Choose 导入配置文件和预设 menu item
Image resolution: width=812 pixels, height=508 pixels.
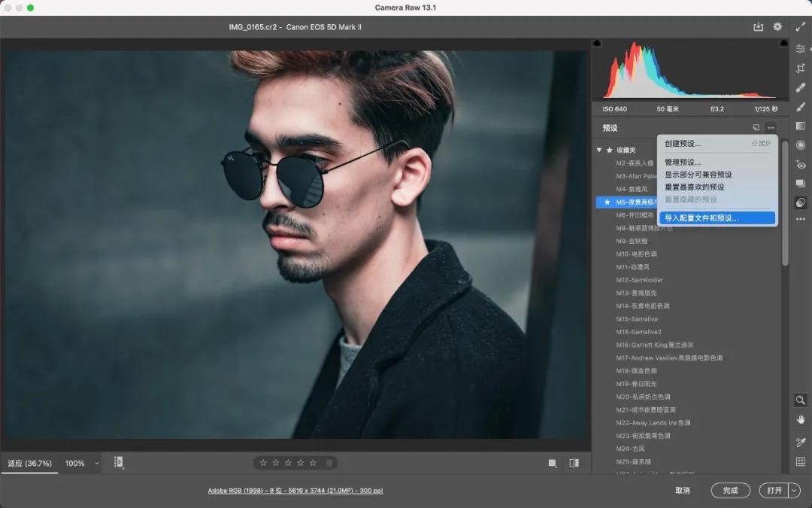(x=701, y=218)
